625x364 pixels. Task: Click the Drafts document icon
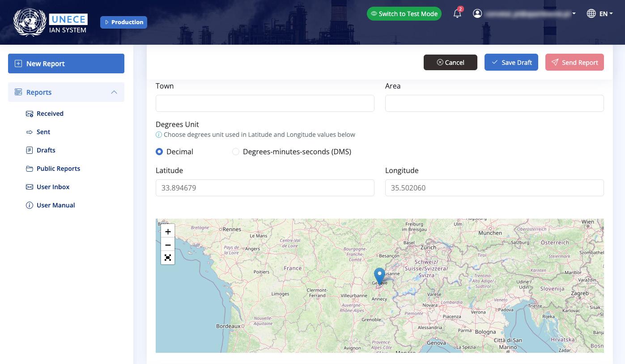[x=30, y=150]
